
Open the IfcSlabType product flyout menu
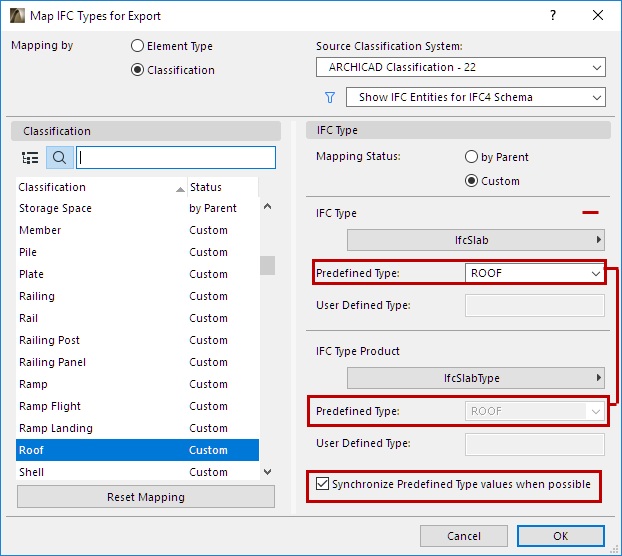click(476, 378)
